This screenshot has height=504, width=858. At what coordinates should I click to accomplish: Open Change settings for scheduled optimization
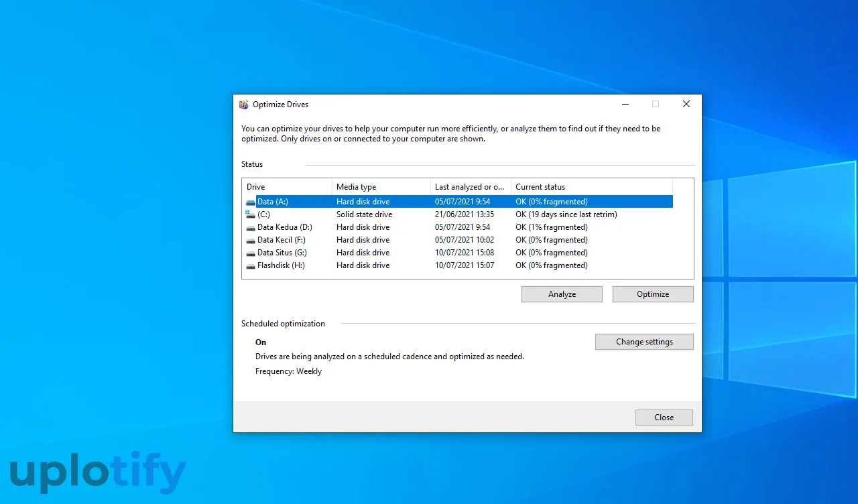(644, 342)
